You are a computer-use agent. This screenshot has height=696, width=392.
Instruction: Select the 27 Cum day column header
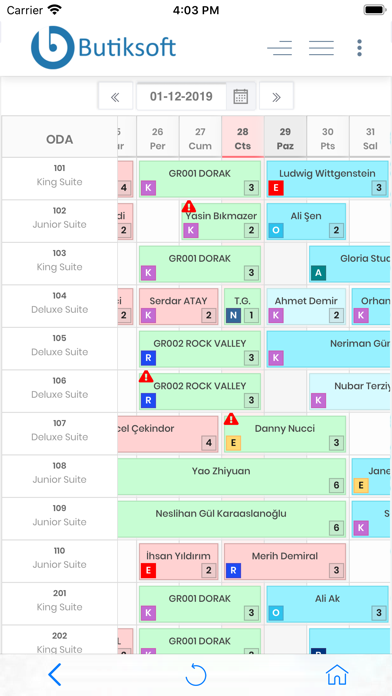click(200, 138)
